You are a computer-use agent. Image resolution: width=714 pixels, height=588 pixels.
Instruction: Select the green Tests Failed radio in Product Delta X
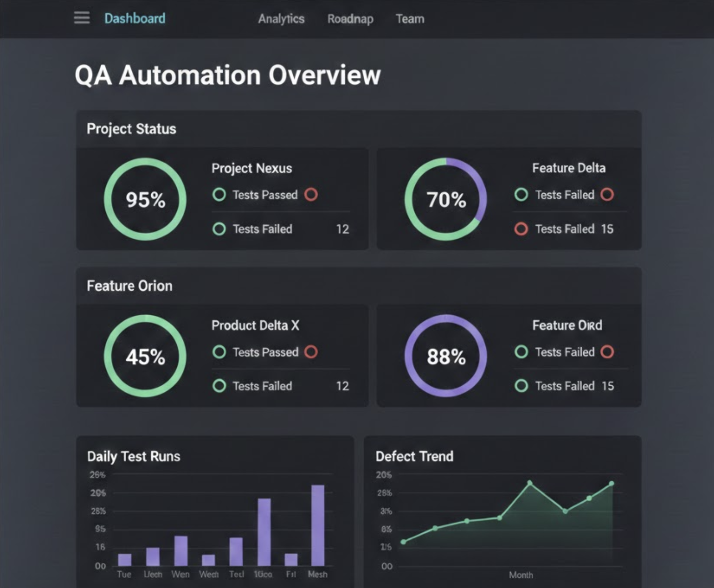tap(219, 386)
